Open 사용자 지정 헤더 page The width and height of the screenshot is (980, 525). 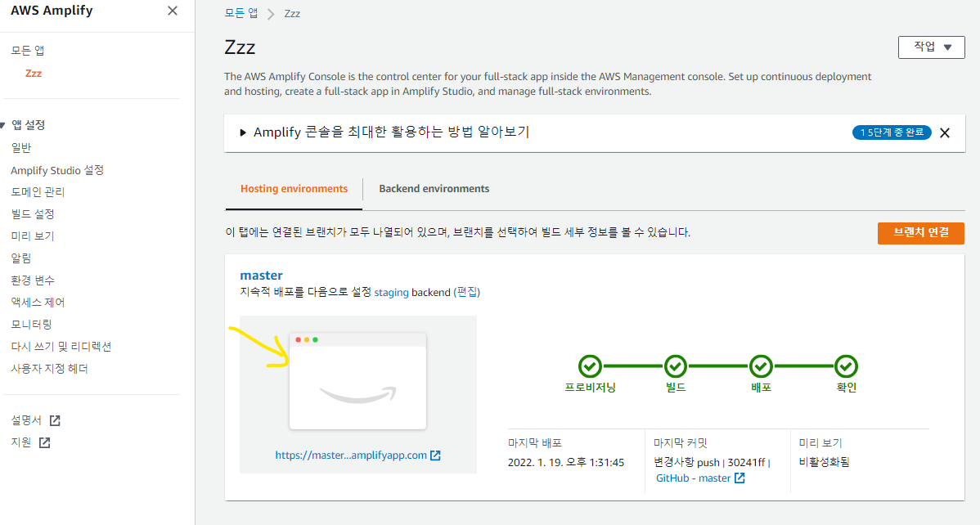click(49, 369)
